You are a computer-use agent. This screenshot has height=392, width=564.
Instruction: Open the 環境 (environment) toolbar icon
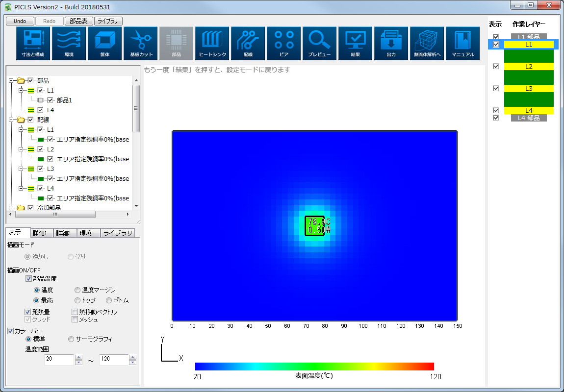click(69, 43)
